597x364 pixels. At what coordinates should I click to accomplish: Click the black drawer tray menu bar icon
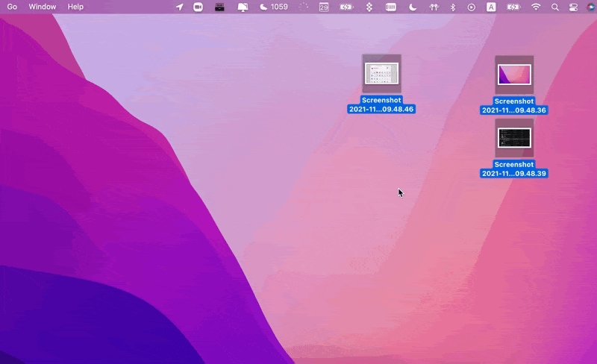pyautogui.click(x=219, y=7)
